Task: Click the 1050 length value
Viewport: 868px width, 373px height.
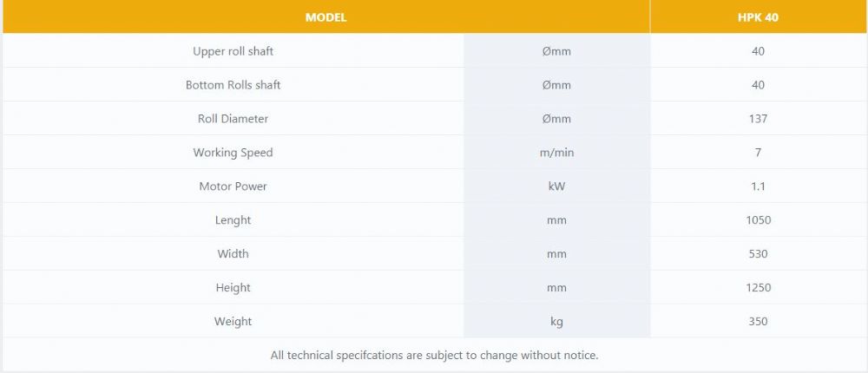Action: click(x=758, y=219)
